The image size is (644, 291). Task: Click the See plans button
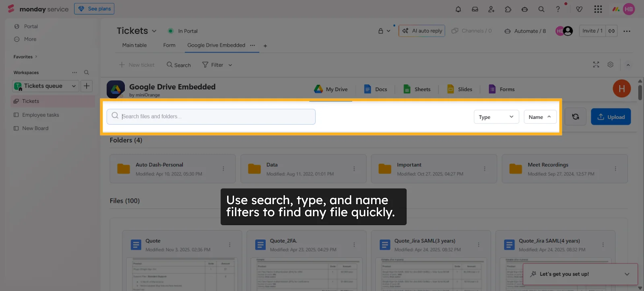[94, 9]
